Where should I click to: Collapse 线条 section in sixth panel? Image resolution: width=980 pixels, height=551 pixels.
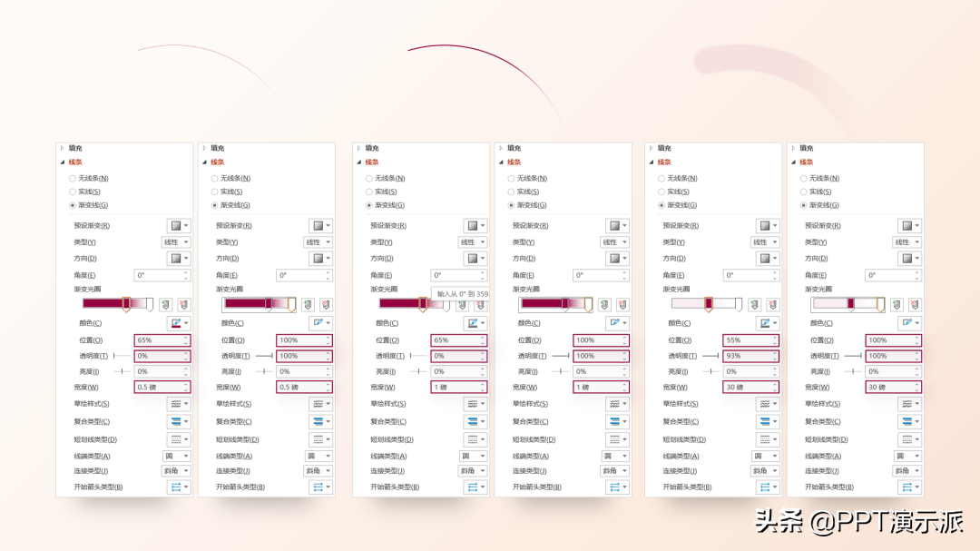794,162
